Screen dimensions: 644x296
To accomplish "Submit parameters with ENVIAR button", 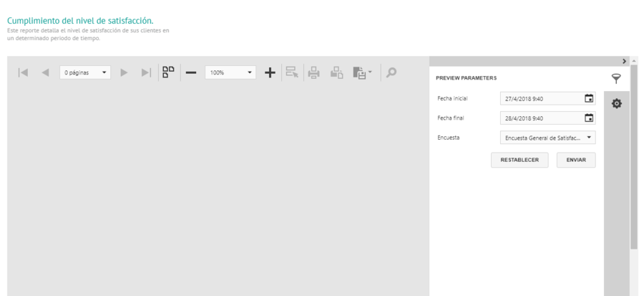I will coord(576,160).
